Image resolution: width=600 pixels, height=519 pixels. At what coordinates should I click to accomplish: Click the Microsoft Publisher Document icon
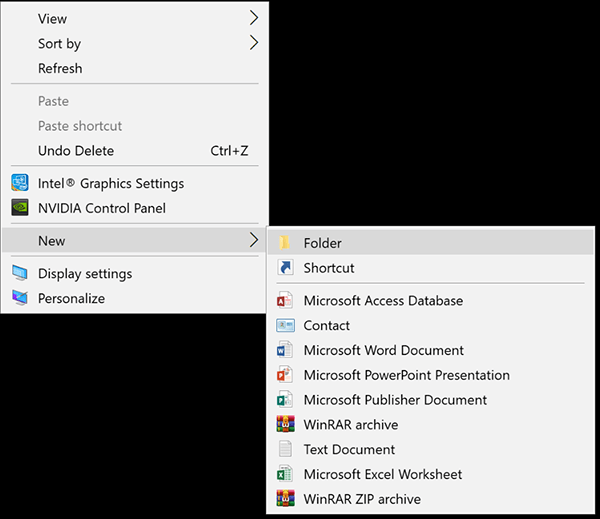click(285, 400)
